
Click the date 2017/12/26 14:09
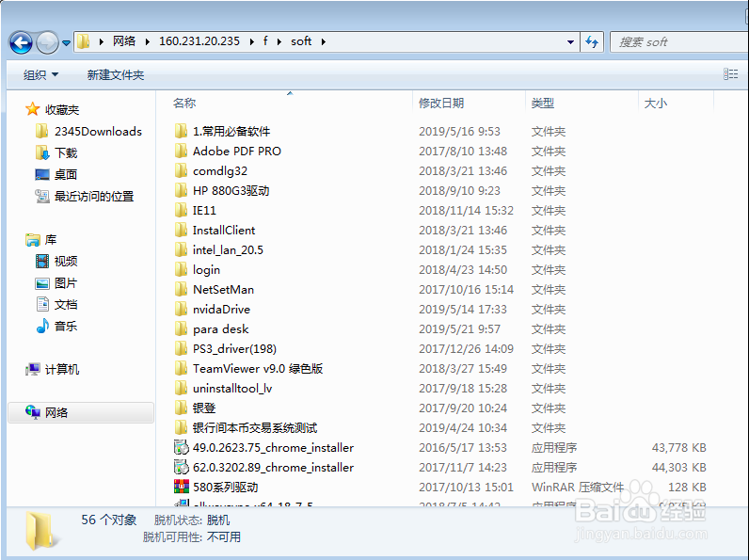click(x=466, y=349)
